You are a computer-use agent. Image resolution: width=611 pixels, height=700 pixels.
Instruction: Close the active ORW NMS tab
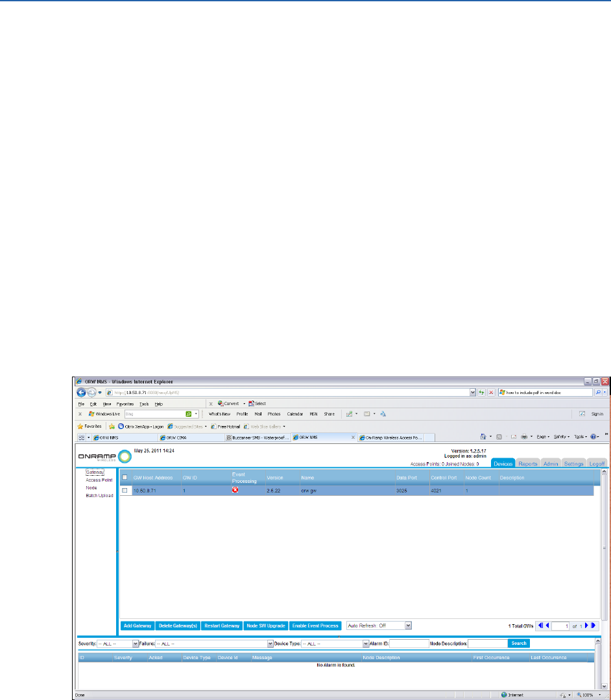tap(353, 437)
